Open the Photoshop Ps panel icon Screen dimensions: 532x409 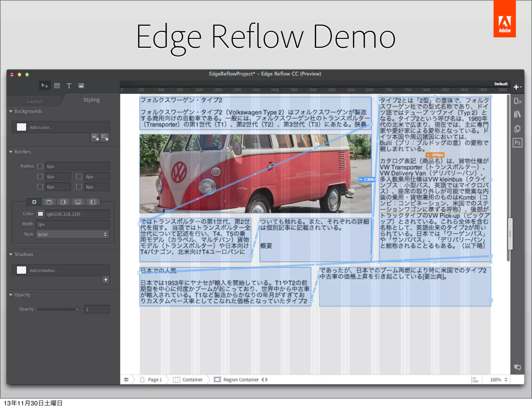point(517,143)
